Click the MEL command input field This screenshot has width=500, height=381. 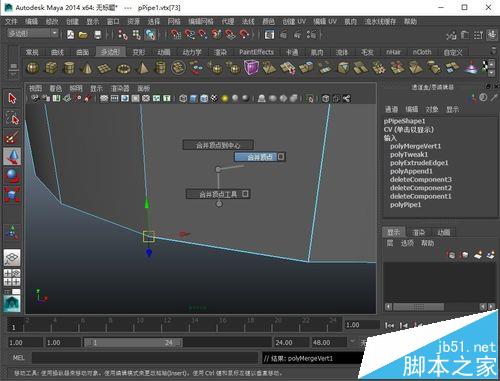coord(145,358)
